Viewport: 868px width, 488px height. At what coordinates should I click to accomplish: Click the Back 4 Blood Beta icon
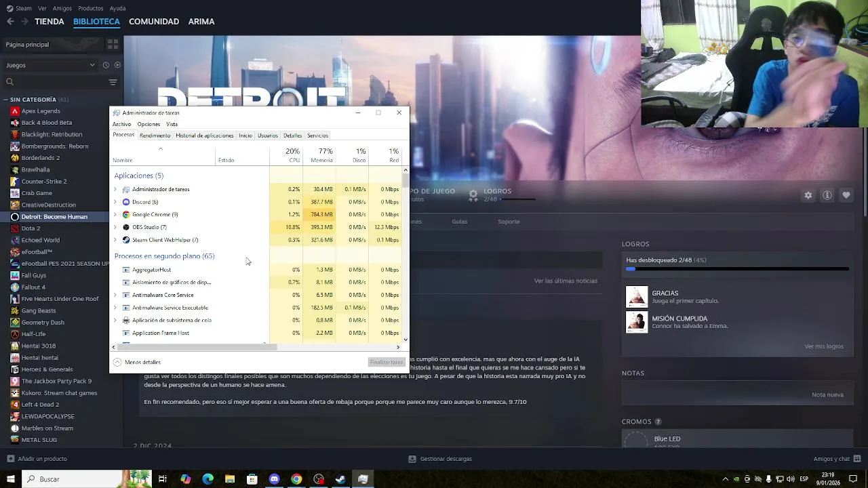(14, 123)
